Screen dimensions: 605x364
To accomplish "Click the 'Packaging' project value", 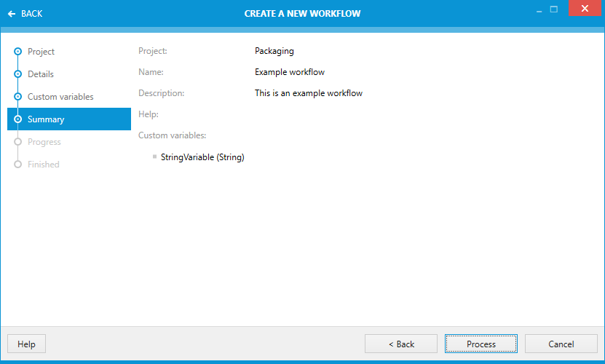I will tap(274, 51).
